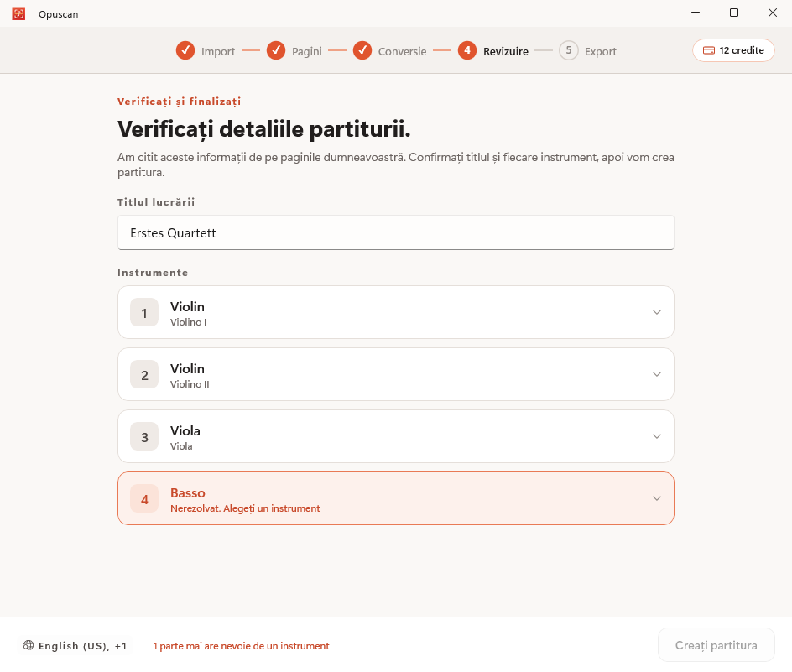Click the Titlul lucrării label
Image resolution: width=792 pixels, height=672 pixels.
[156, 202]
